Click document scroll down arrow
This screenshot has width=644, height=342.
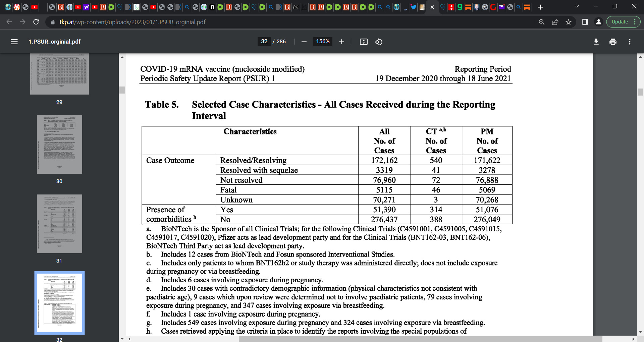pyautogui.click(x=640, y=332)
